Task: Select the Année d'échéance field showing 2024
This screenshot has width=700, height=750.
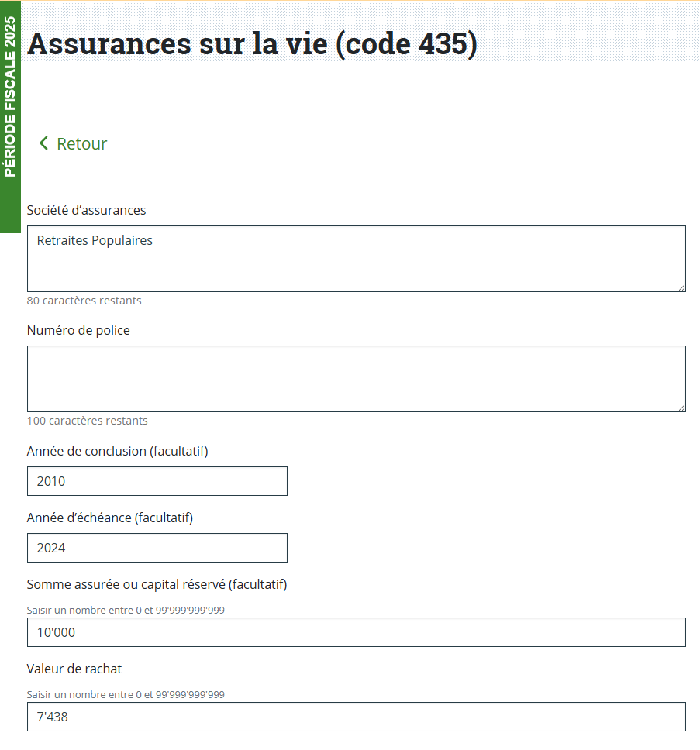Action: (157, 548)
